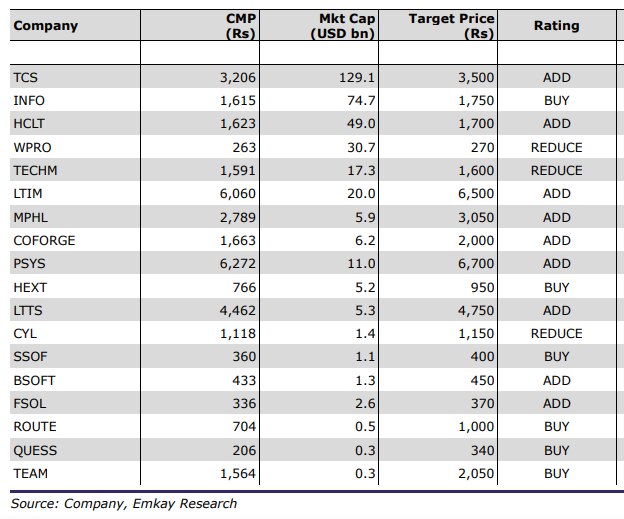This screenshot has width=624, height=519.
Task: Click the Company column header
Action: (45, 25)
